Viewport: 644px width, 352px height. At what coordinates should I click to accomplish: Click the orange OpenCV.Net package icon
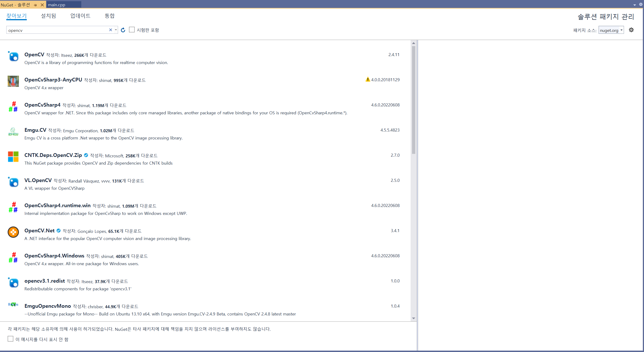point(13,232)
